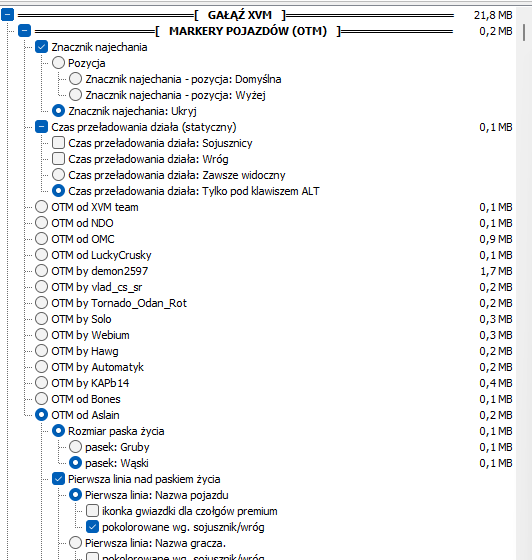Enable ikonka gwiazdki dla czołgów premium
The height and width of the screenshot is (560, 532).
pyautogui.click(x=92, y=511)
